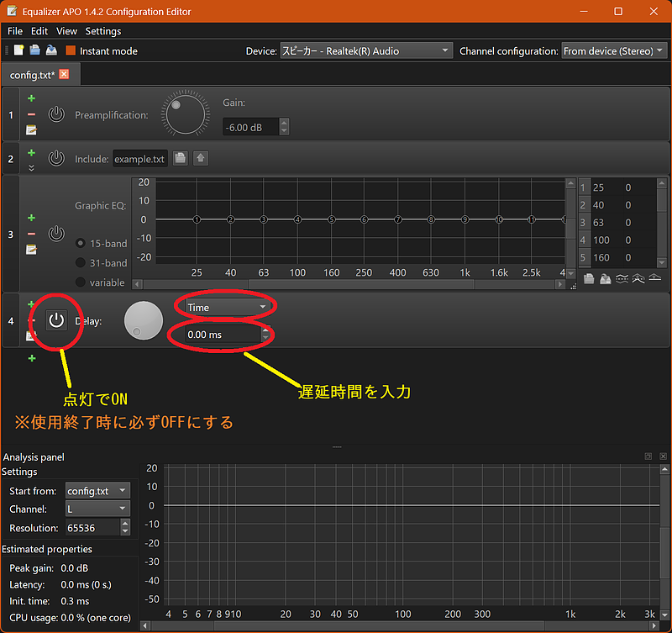This screenshot has height=633, width=672.
Task: Toggle the Preamplification power button
Action: (56, 114)
